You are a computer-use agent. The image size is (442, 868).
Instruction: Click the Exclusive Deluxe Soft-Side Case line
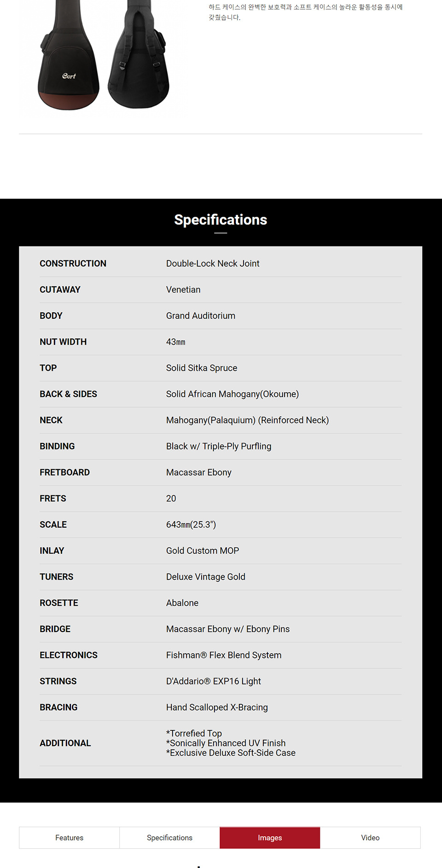(231, 753)
